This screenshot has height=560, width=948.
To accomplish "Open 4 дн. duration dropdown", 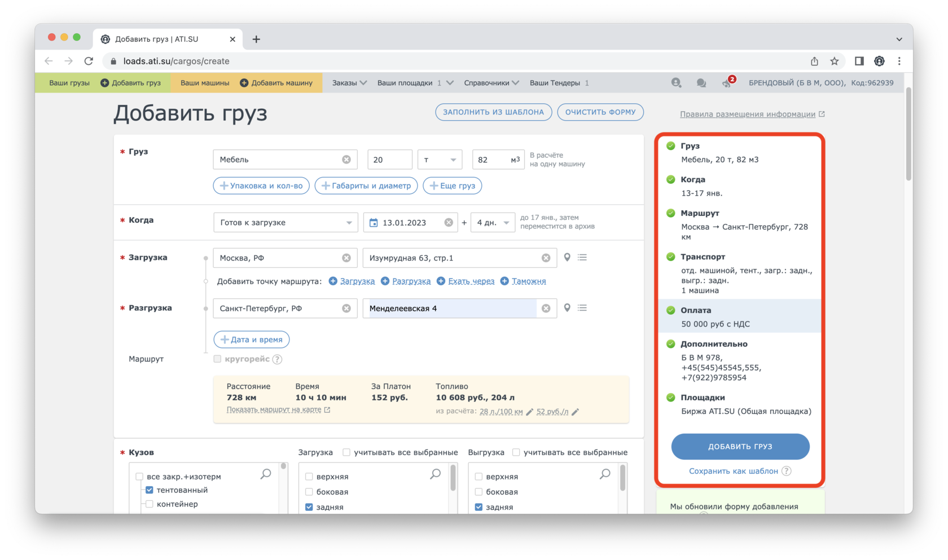I will [493, 223].
